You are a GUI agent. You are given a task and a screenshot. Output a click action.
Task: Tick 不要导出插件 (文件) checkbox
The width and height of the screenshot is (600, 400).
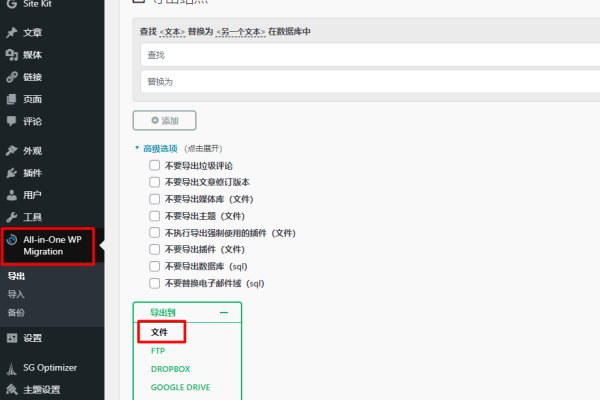[x=155, y=250]
